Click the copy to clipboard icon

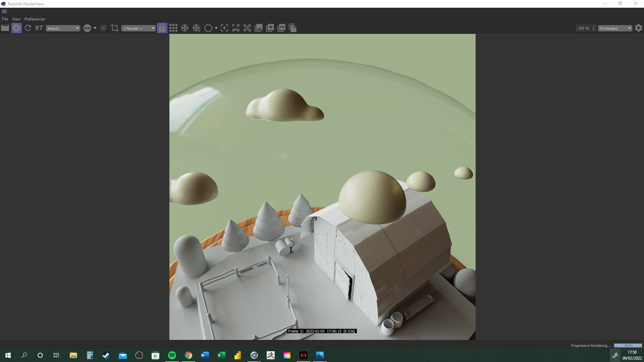[x=293, y=28]
